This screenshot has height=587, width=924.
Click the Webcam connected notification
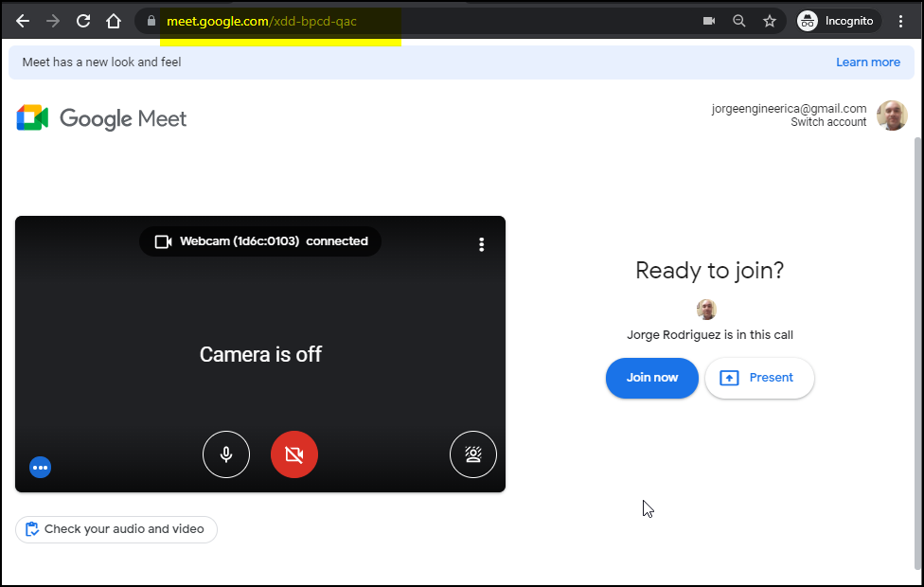259,241
